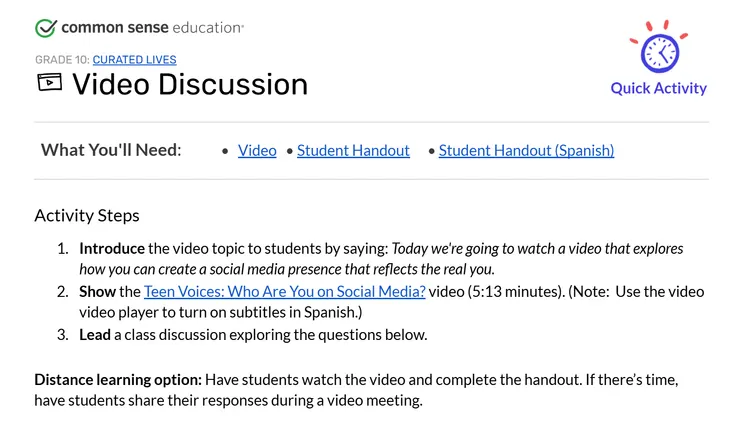Click the bold word Introduce in step 1
This screenshot has height=426, width=740.
point(111,249)
